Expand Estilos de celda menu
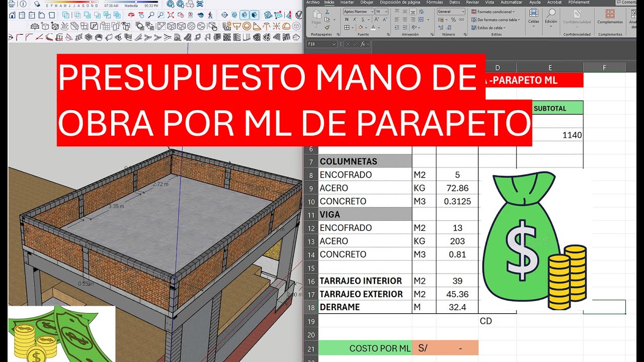 489,28
